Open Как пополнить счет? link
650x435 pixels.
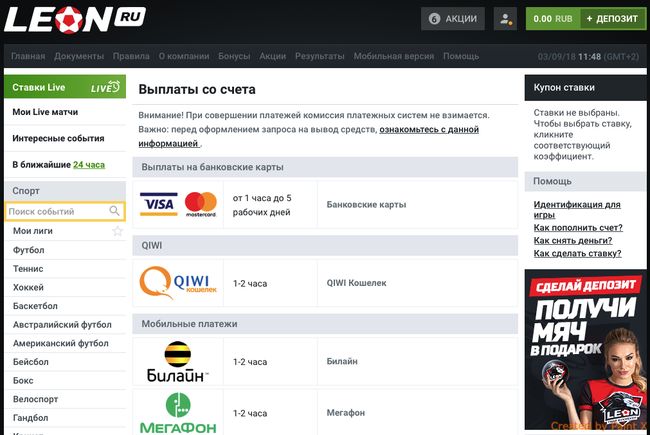(x=578, y=228)
